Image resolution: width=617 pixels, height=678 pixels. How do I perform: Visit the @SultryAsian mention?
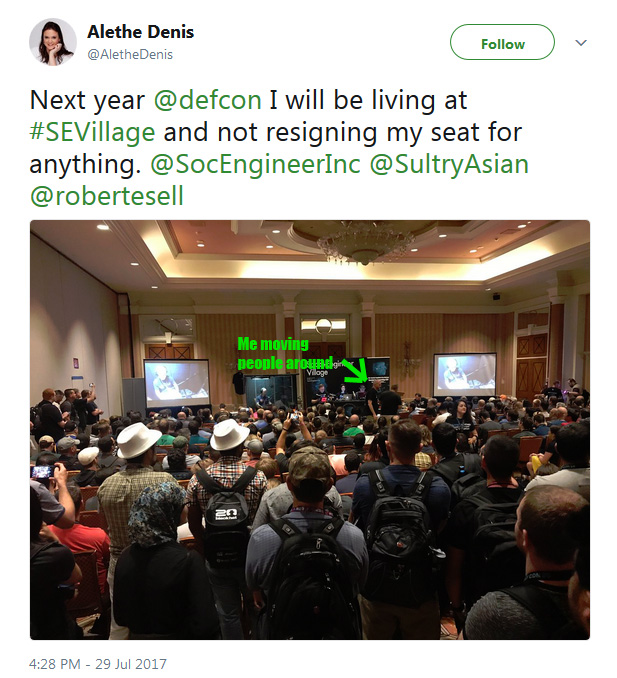pyautogui.click(x=449, y=164)
